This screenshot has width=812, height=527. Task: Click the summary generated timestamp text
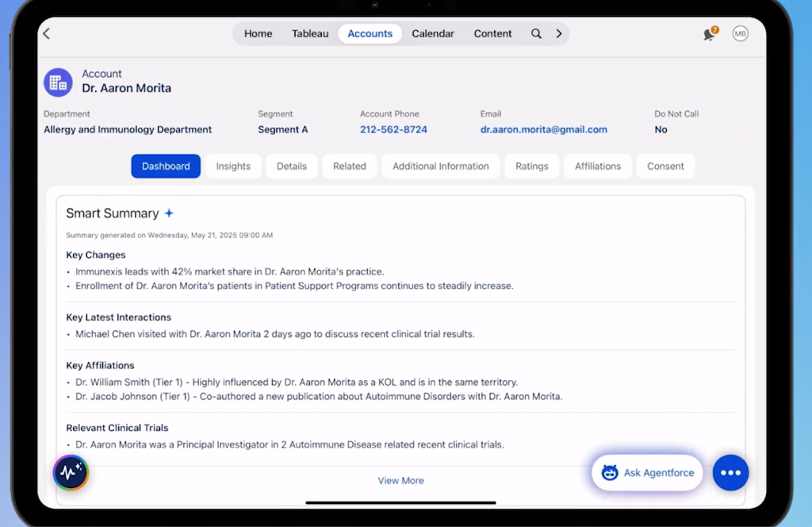170,235
